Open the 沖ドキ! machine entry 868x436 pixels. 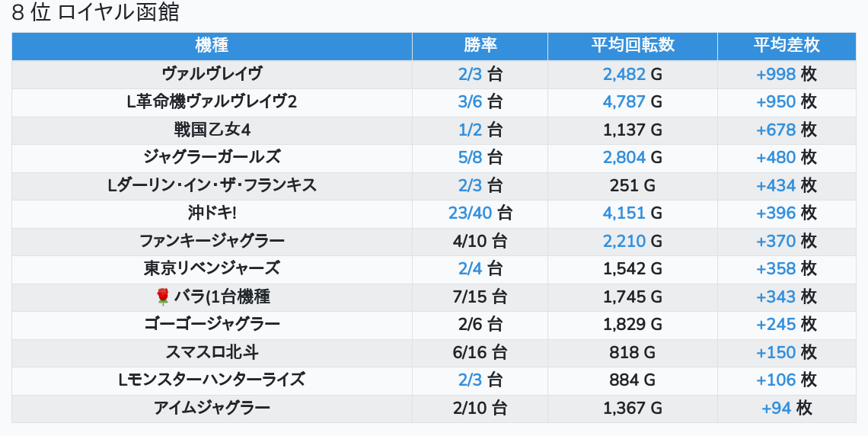coord(212,213)
